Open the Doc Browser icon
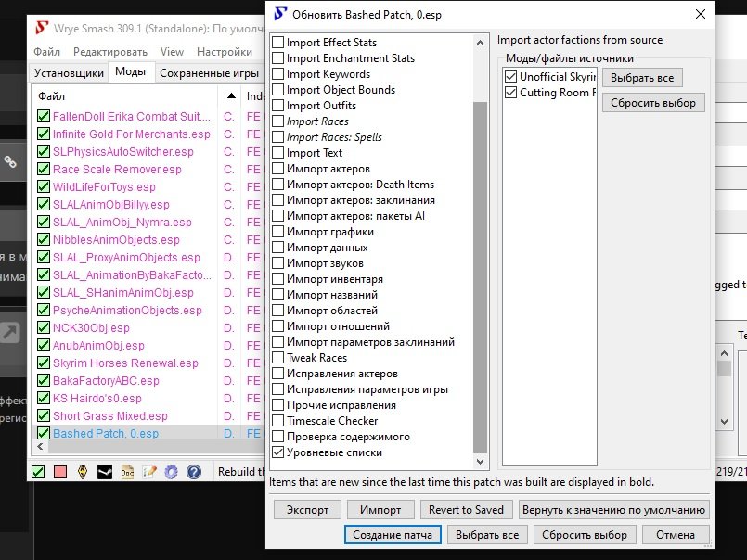 click(x=127, y=472)
